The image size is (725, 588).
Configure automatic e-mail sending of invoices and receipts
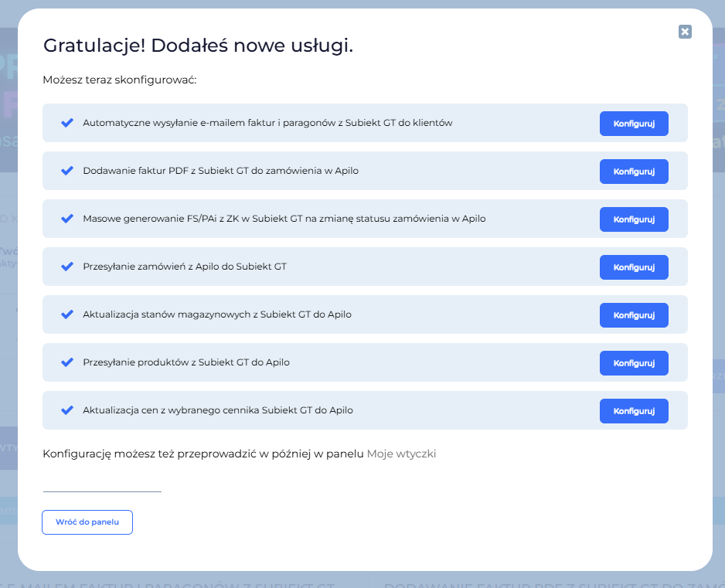(x=634, y=124)
